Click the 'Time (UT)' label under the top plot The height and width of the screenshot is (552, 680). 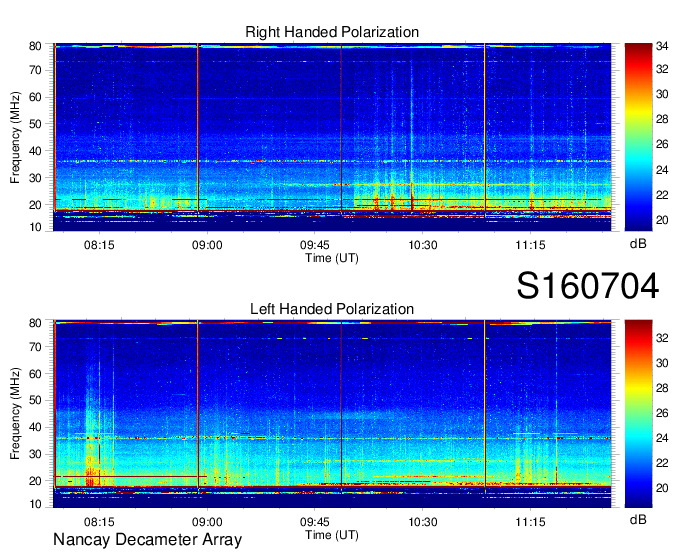click(332, 258)
